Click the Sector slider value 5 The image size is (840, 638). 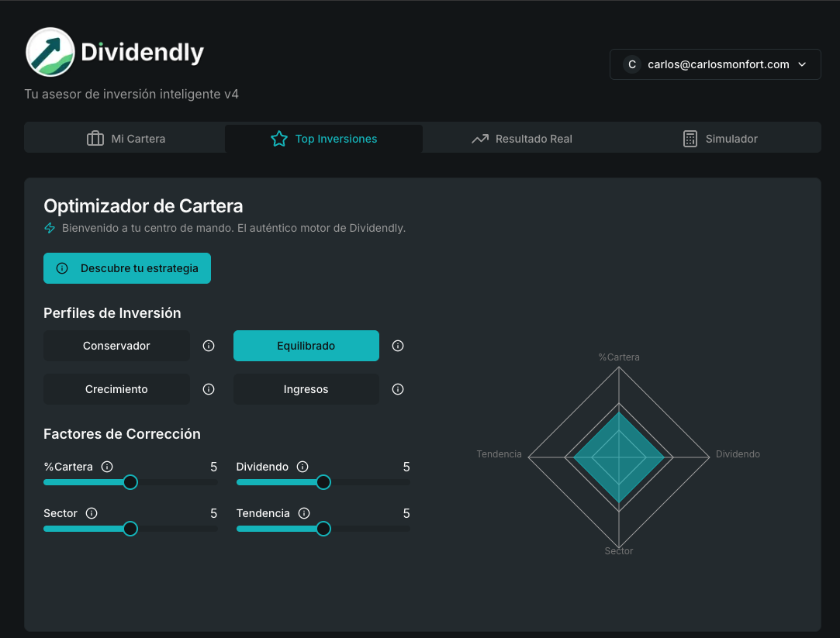[214, 514]
